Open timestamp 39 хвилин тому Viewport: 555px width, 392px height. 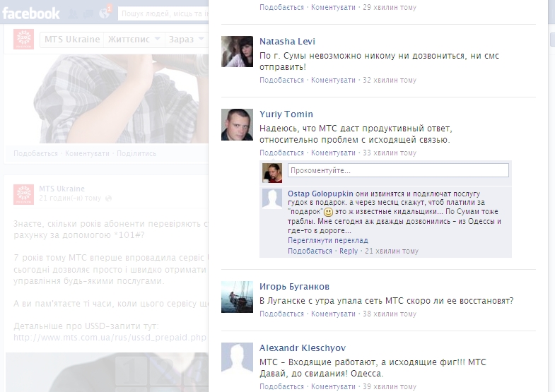tap(390, 386)
